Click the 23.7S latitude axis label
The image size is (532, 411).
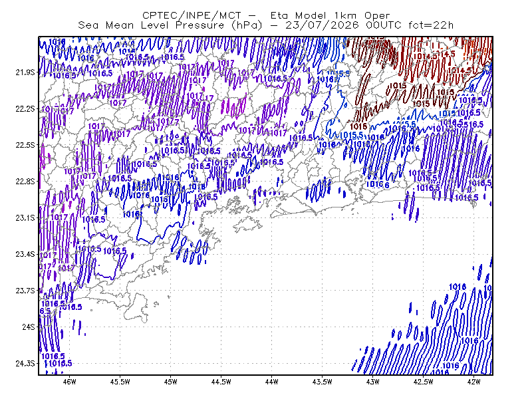[25, 291]
